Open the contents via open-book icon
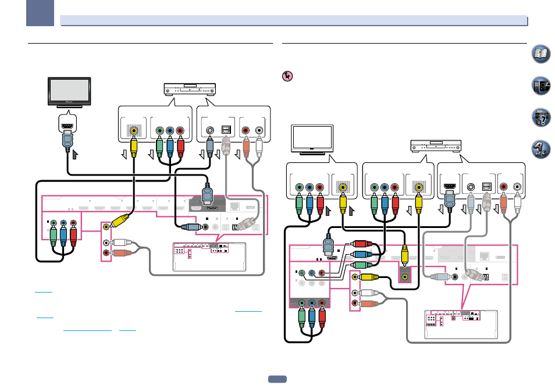 tap(540, 54)
